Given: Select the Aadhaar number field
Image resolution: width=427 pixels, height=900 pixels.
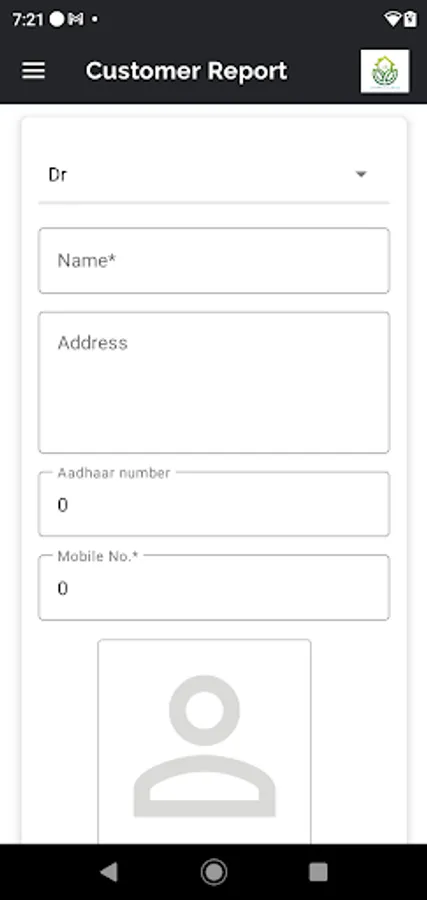Looking at the screenshot, I should pos(214,504).
